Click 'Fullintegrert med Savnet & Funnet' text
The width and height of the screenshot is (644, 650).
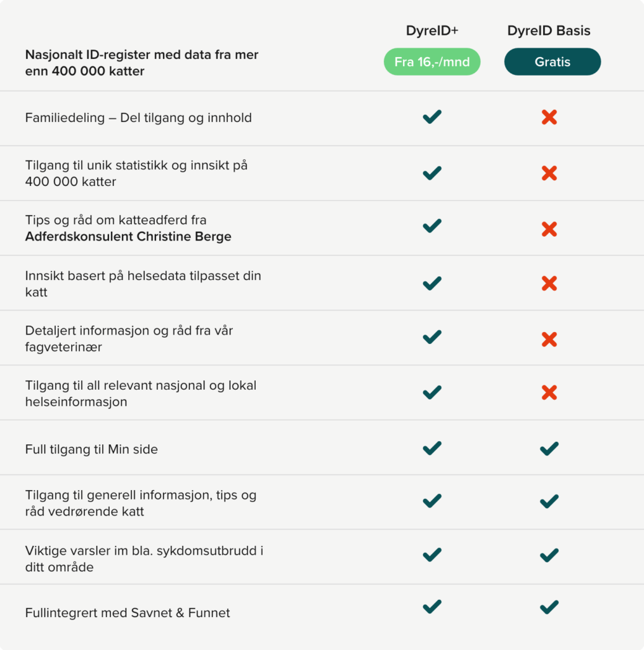tap(128, 613)
